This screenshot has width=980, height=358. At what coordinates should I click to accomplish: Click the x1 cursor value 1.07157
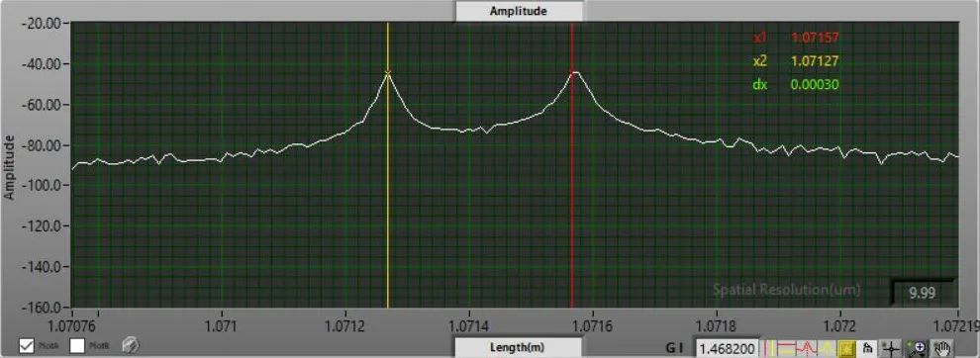(815, 38)
